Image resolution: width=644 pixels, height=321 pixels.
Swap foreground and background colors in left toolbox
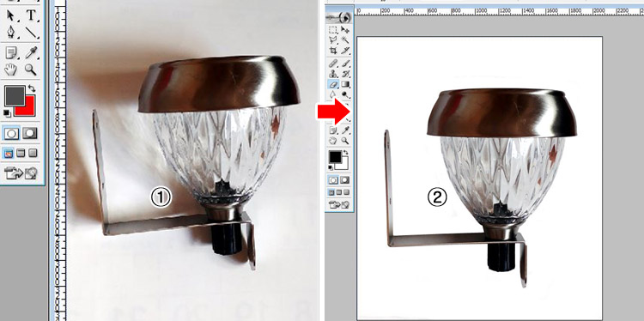pyautogui.click(x=32, y=88)
